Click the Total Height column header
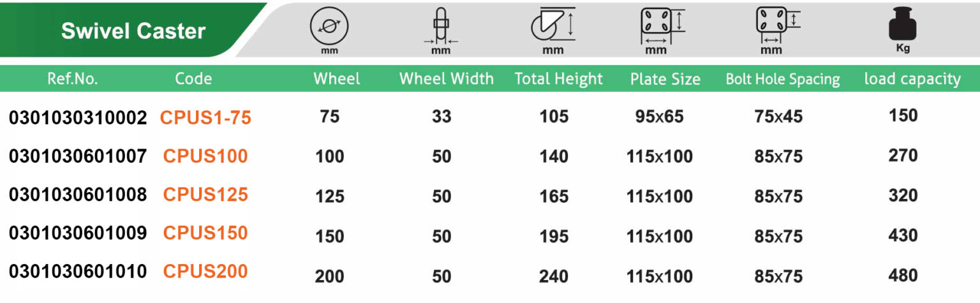This screenshot has width=980, height=303. (x=559, y=78)
